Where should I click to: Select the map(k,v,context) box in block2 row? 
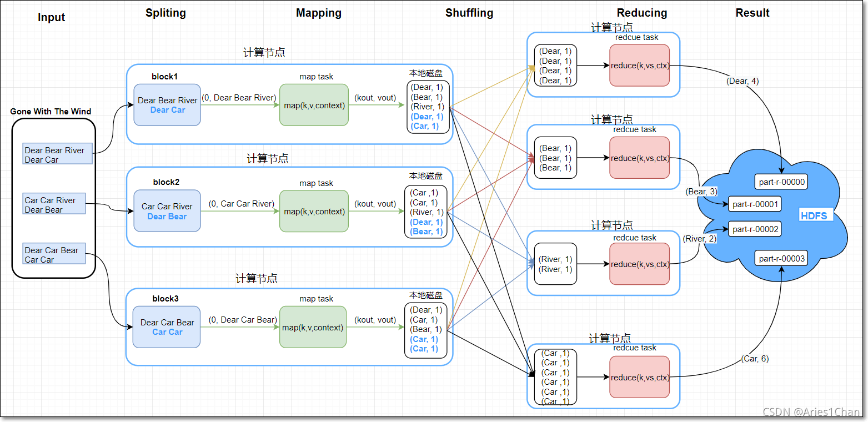(314, 211)
